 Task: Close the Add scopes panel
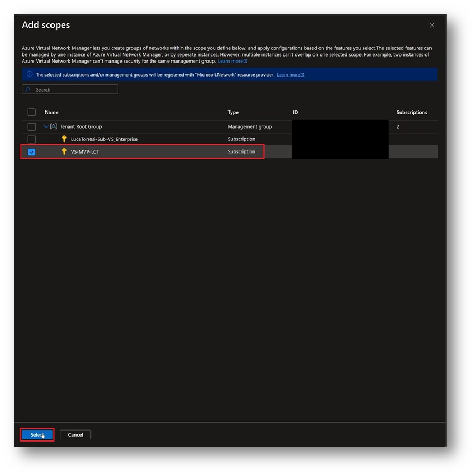click(432, 25)
